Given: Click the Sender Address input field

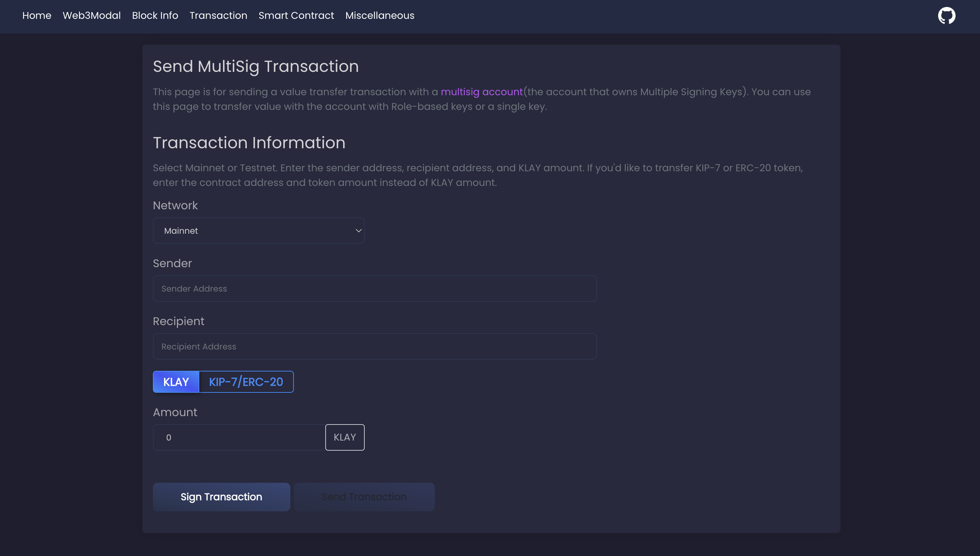Looking at the screenshot, I should pos(375,288).
